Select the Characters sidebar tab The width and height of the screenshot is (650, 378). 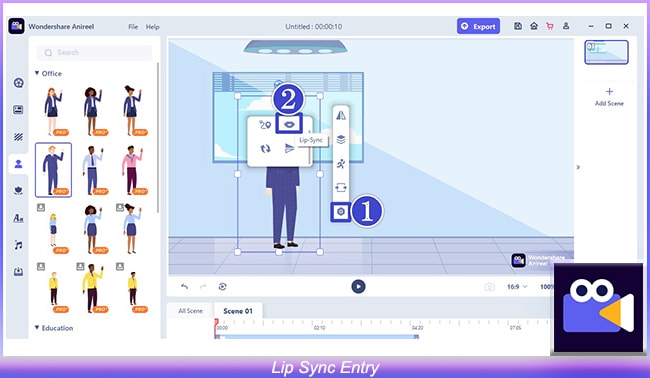[x=18, y=164]
